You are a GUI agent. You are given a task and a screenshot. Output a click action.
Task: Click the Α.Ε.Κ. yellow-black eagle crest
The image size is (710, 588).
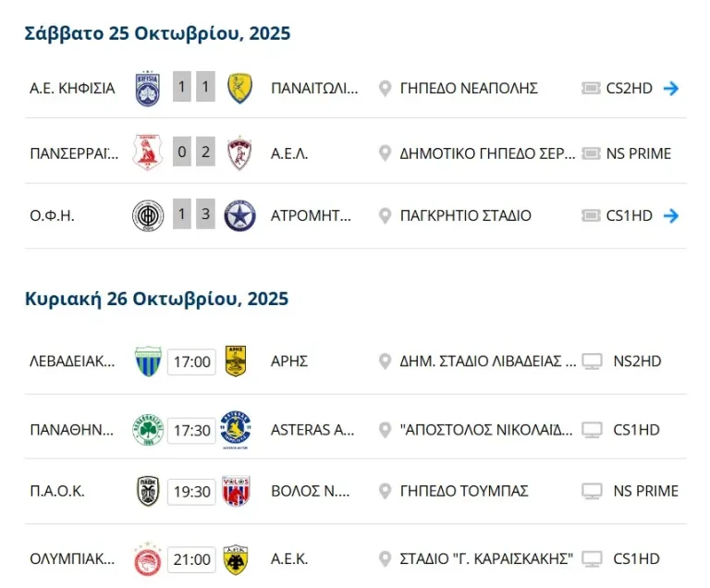point(236,559)
